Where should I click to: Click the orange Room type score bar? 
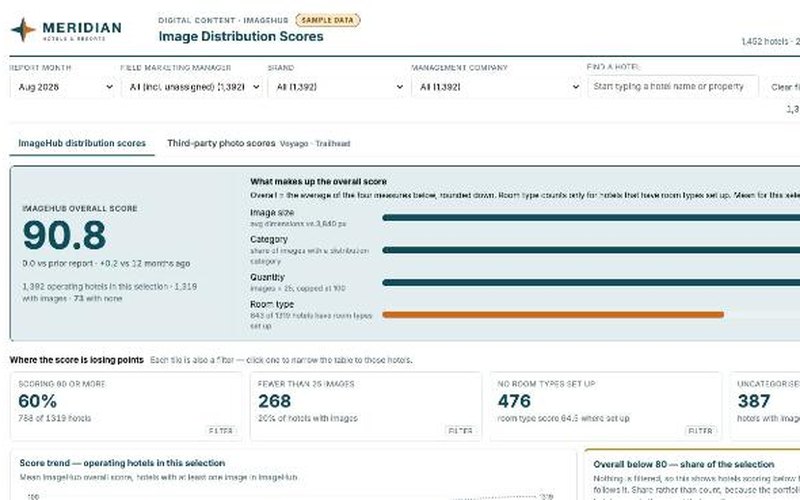(x=553, y=315)
